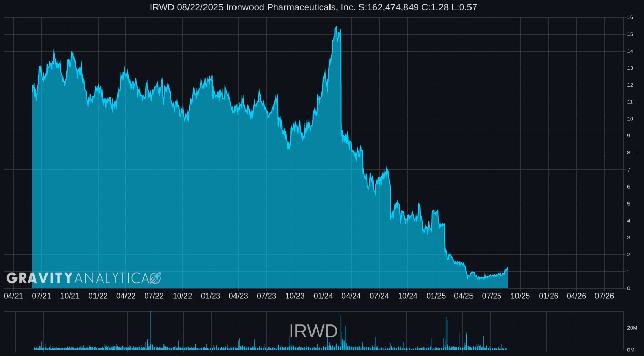Click the 04/25 date axis label
644x356 pixels.
464,296
